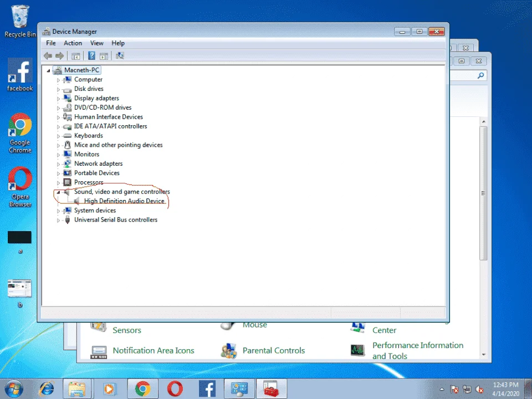Click the Monitors category icon
Screen dimensions: 532x399
point(67,155)
